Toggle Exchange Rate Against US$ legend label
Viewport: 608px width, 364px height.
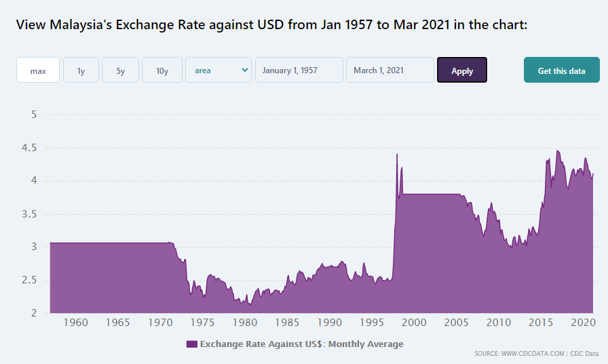coord(302,344)
